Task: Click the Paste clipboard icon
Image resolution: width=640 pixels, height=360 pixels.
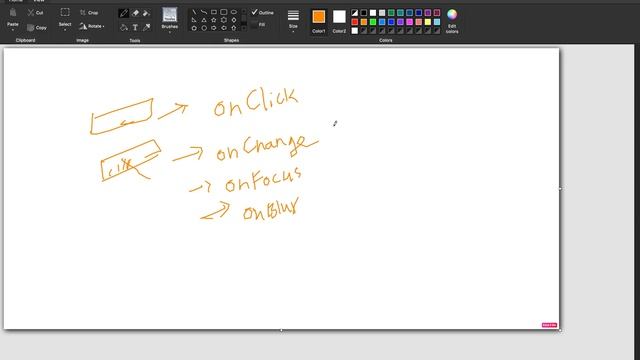Action: 13,13
